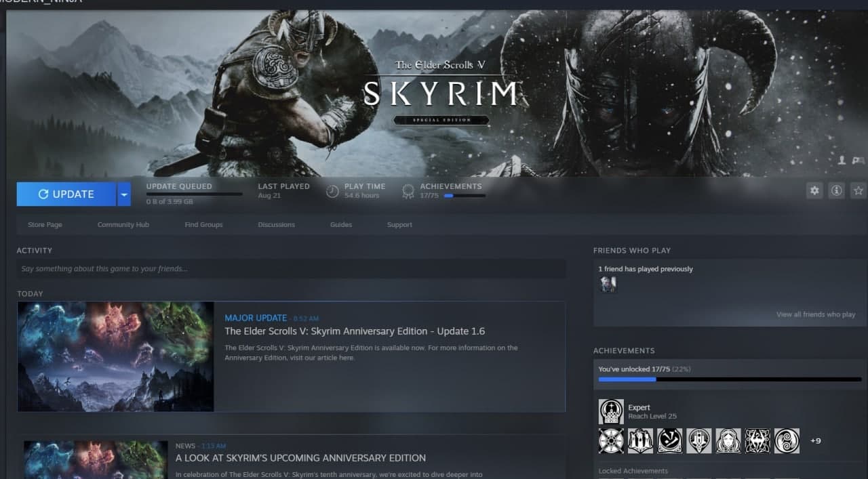Click the '0 B of 3.99 GB' text
Image resolution: width=868 pixels, height=479 pixels.
point(170,202)
